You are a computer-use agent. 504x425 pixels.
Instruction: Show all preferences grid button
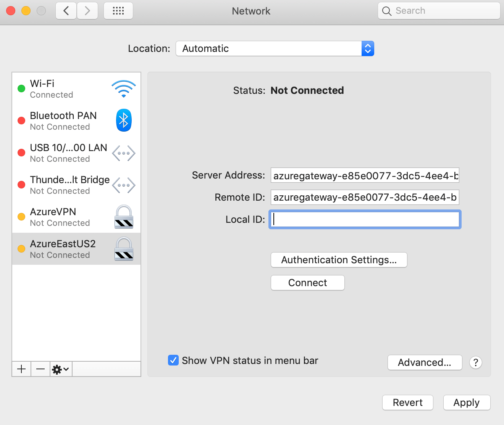pyautogui.click(x=118, y=11)
